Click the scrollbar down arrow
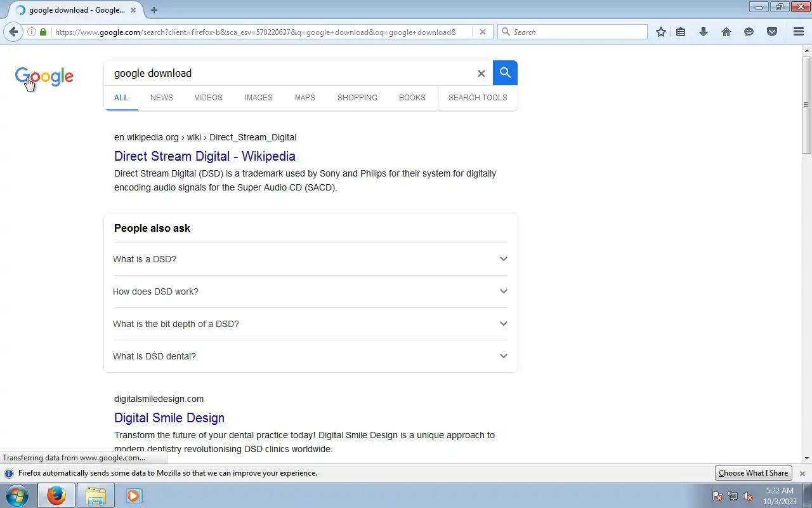 click(x=807, y=458)
